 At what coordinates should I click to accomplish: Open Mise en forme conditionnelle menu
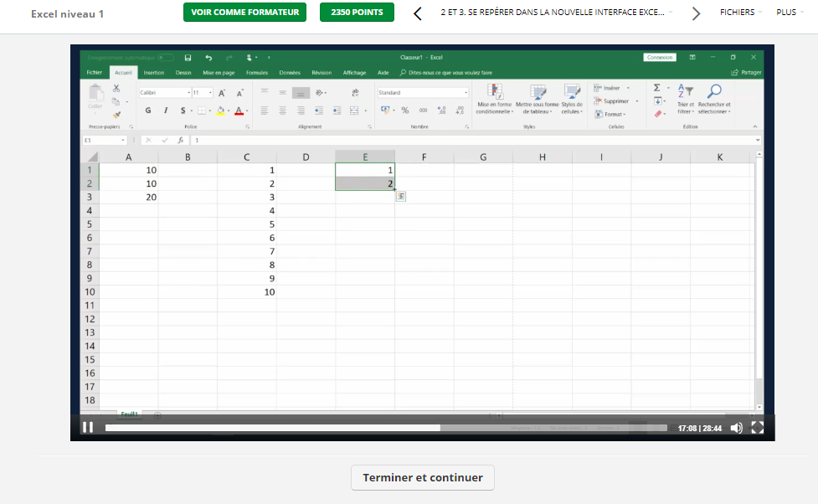tap(494, 99)
